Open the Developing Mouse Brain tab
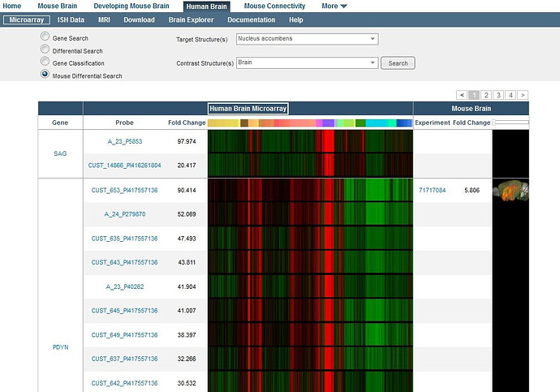The image size is (560, 392). (x=131, y=6)
